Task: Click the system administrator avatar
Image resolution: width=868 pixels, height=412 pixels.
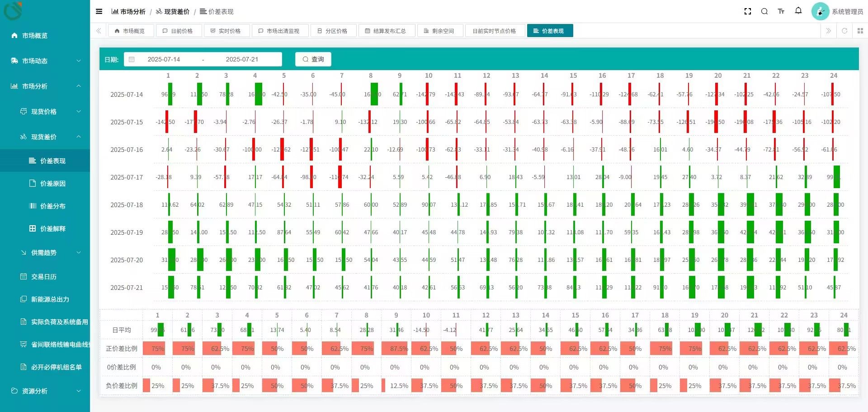Action: pos(820,12)
